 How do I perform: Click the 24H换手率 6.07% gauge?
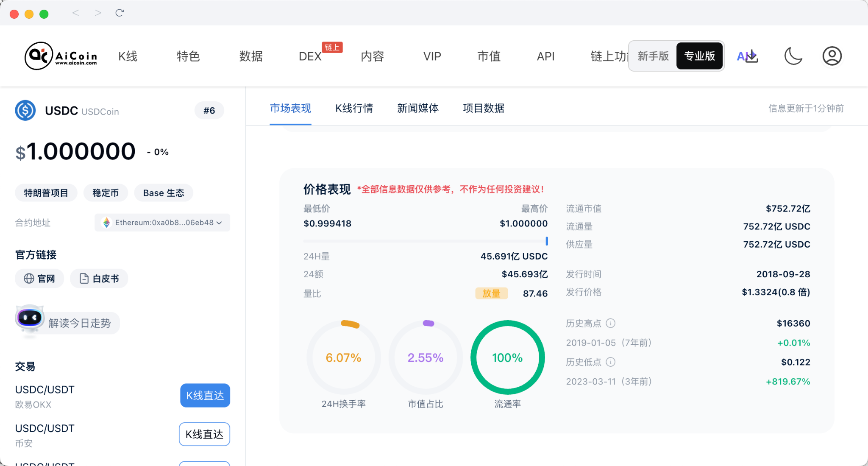tap(343, 357)
